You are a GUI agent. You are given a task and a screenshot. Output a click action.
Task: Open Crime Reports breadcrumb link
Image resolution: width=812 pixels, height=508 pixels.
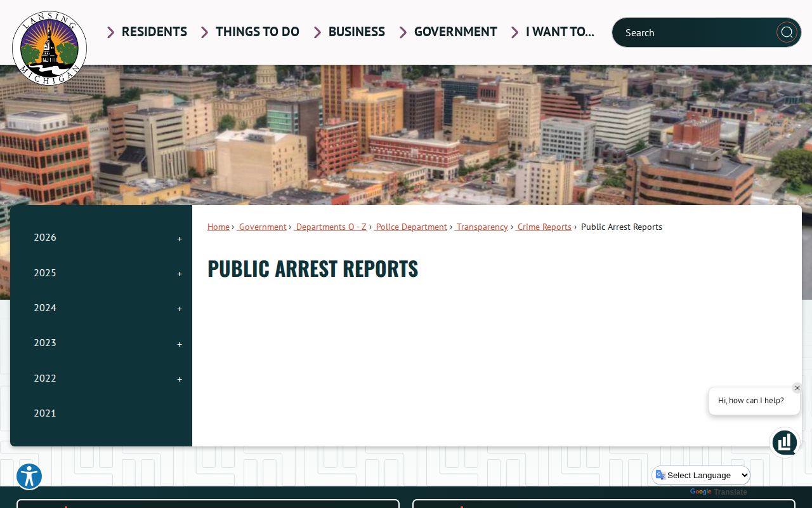(544, 227)
